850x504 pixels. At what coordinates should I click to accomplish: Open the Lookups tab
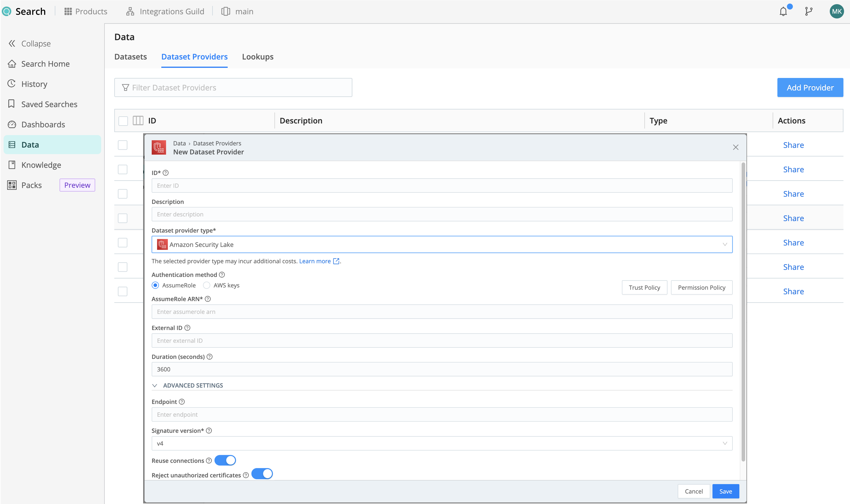(257, 57)
